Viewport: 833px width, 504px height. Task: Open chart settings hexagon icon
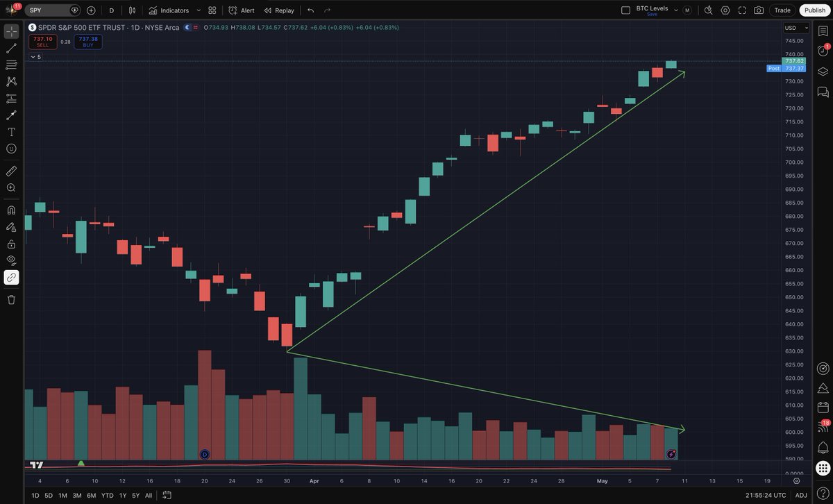(725, 10)
